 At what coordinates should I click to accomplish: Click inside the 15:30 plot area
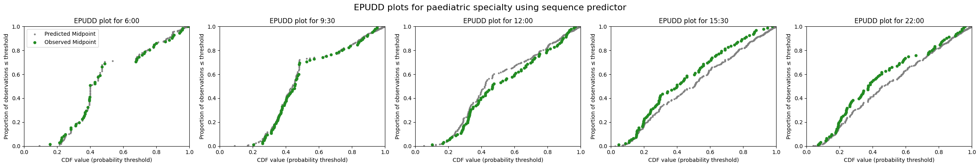[693, 86]
